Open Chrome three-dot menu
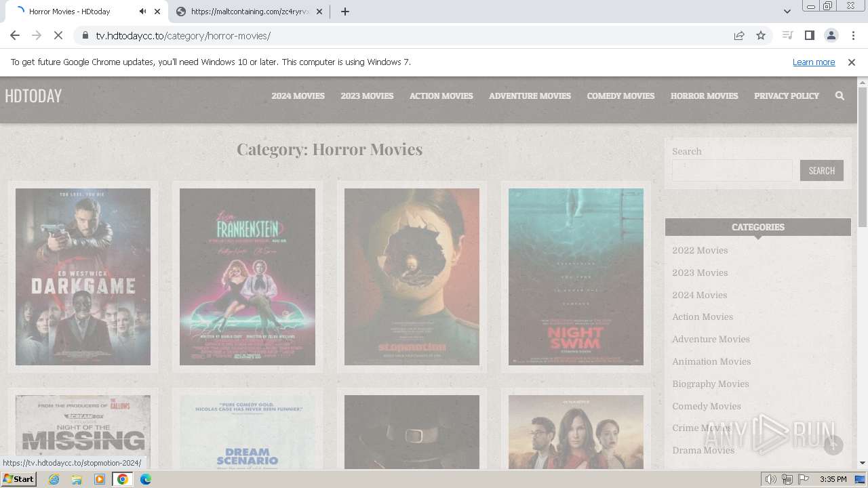Image resolution: width=868 pixels, height=488 pixels. (x=852, y=35)
